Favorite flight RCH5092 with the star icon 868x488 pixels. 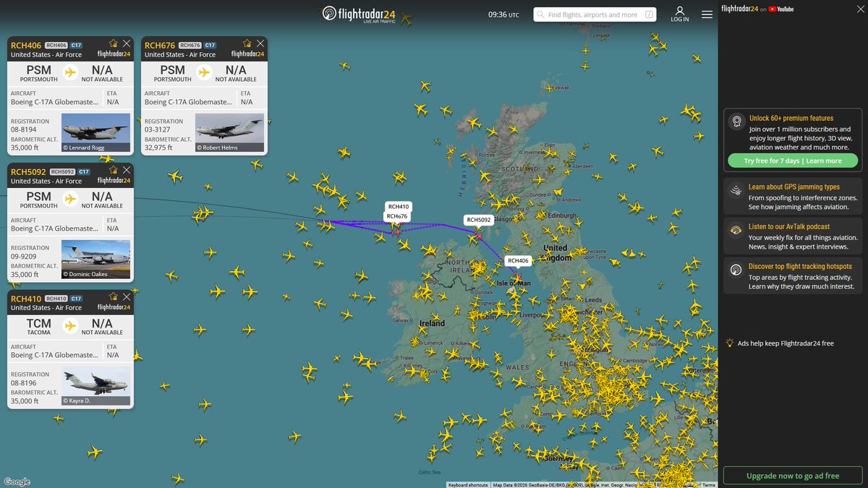click(x=113, y=170)
